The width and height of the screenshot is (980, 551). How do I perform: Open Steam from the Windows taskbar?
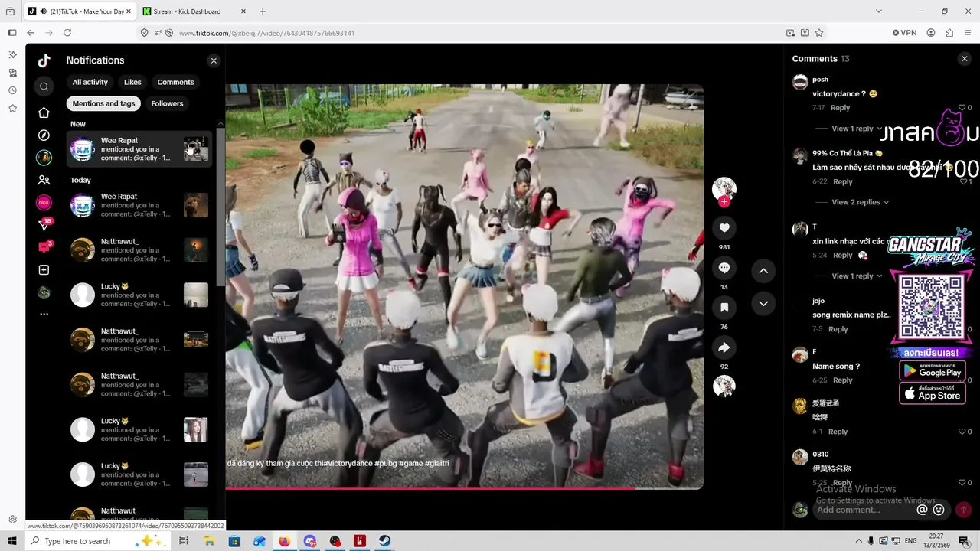coord(384,541)
